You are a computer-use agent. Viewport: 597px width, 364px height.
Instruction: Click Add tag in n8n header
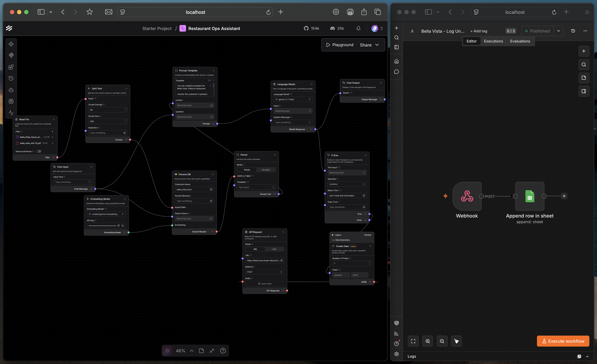coord(478,31)
